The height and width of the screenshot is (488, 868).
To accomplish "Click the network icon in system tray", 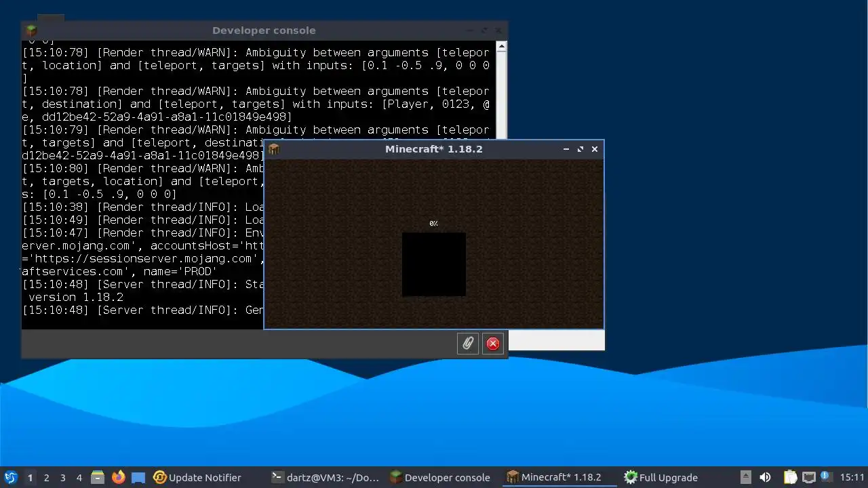I will click(x=808, y=477).
